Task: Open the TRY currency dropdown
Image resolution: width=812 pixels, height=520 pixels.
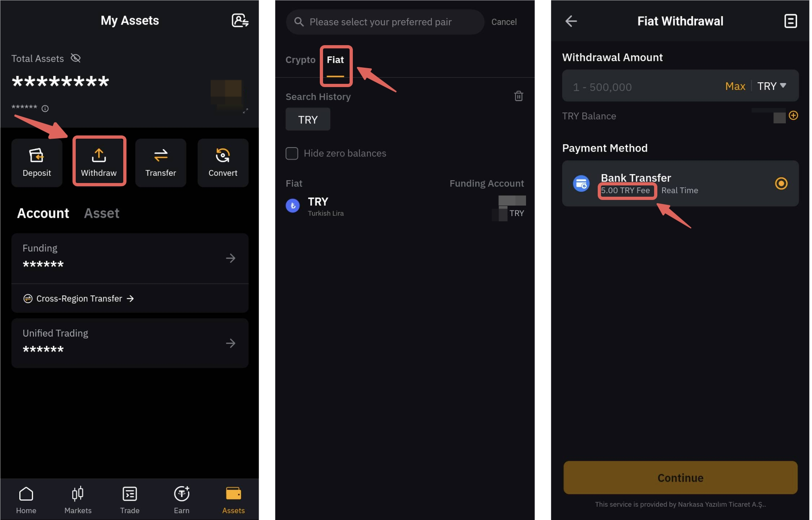Action: point(772,86)
